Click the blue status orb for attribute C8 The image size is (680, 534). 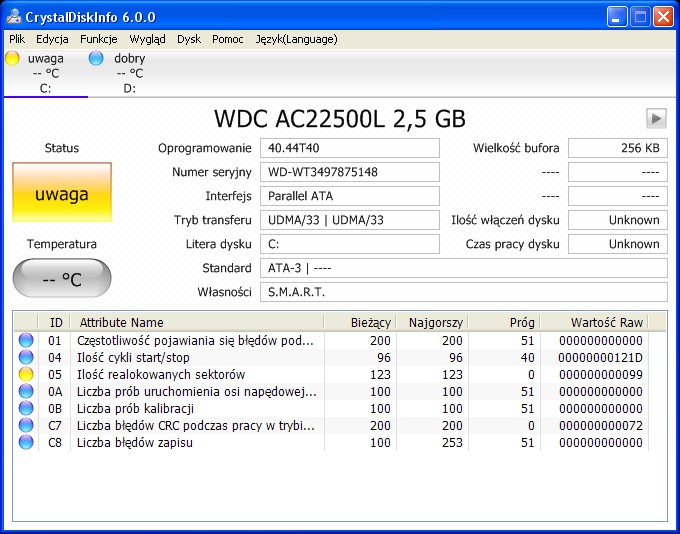(x=26, y=442)
